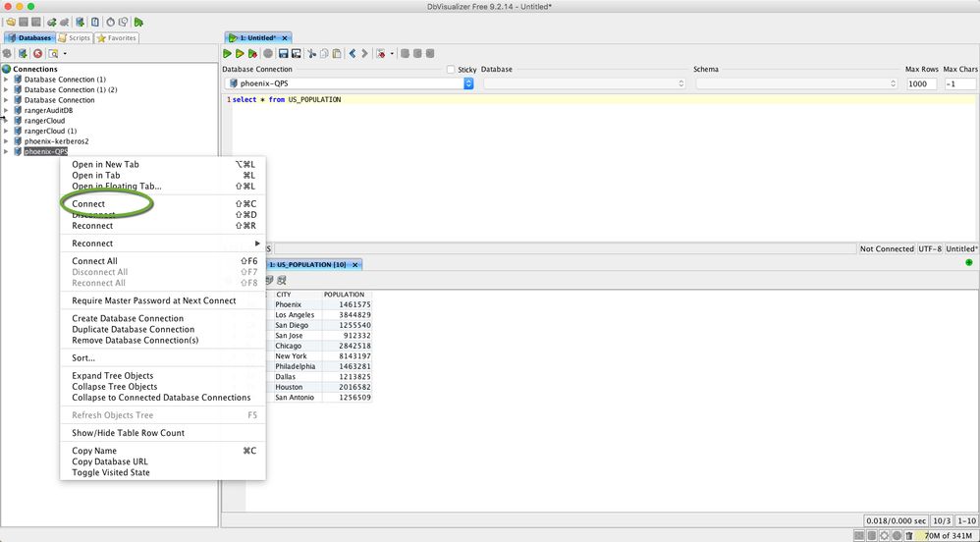Viewport: 980px width, 542px height.
Task: Select the Chicago cell in results grid
Action: (x=289, y=346)
